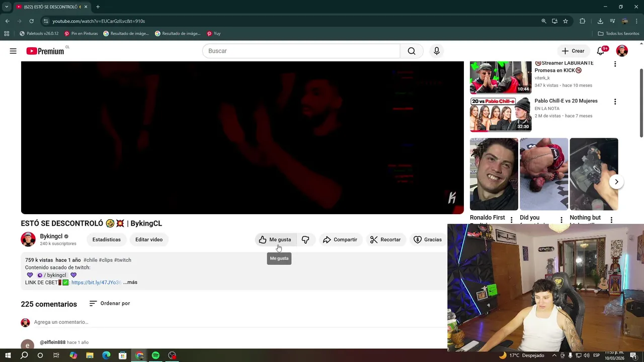
Task: Click Crear button
Action: point(573,51)
